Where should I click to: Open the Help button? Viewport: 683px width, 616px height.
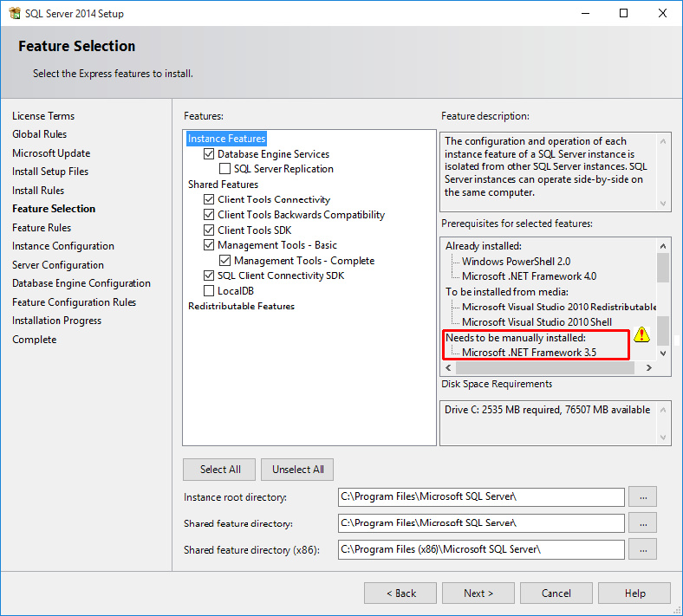pos(634,593)
